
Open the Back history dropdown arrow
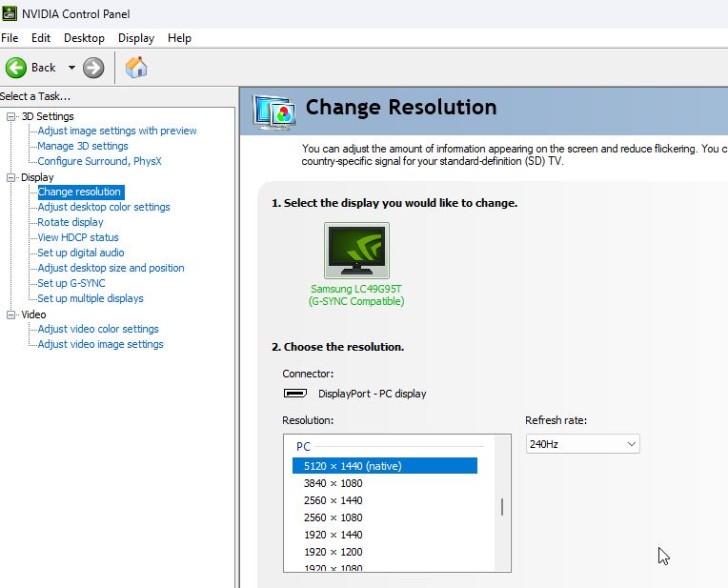(x=71, y=68)
